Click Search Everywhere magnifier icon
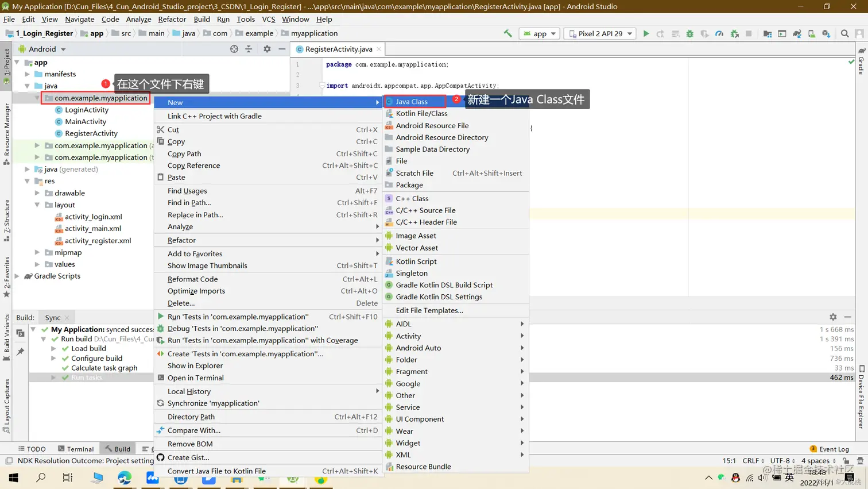This screenshot has width=868, height=489. pos(844,33)
